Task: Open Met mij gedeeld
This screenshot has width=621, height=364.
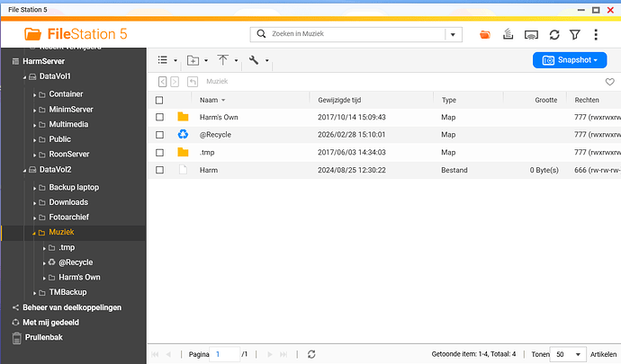Action: pos(50,323)
